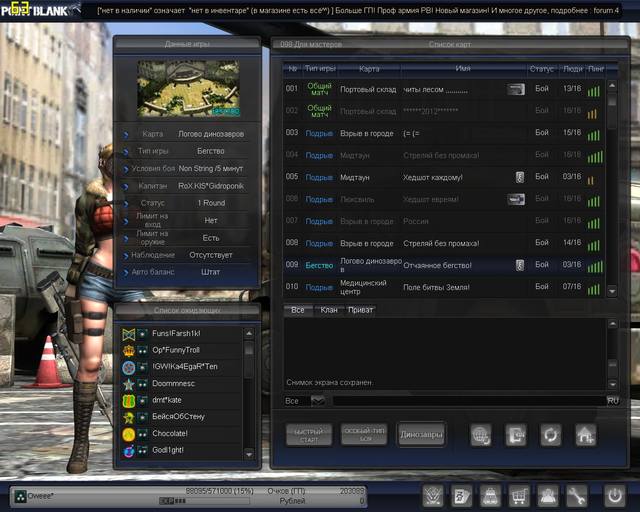Select player Chocolate! in waiting list

tap(182, 434)
